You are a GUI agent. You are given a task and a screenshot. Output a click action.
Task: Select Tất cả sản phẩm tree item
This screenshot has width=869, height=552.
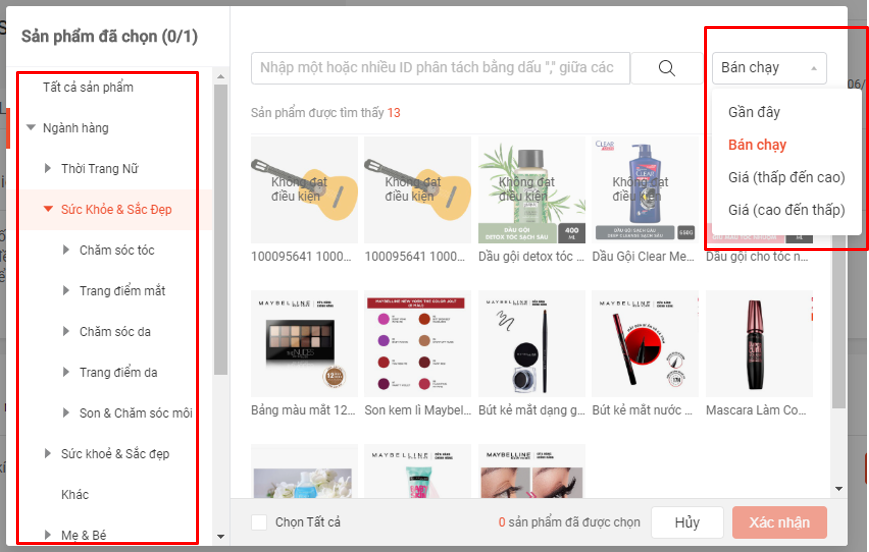click(x=88, y=87)
